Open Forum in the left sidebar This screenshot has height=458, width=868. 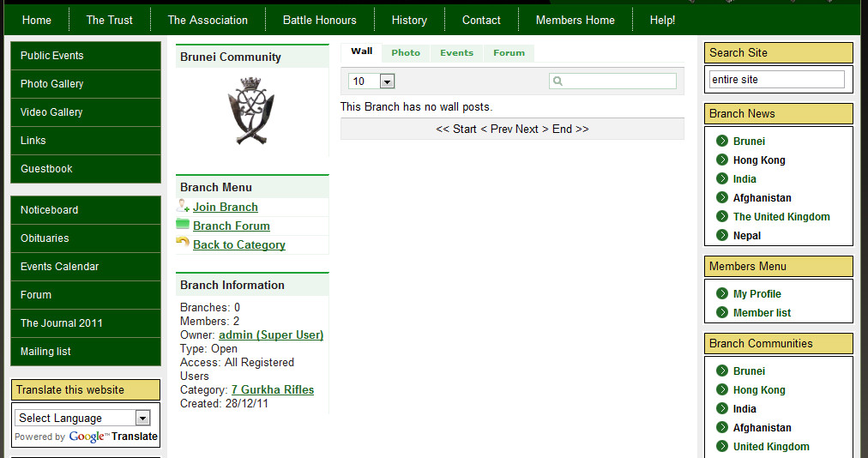coord(86,295)
